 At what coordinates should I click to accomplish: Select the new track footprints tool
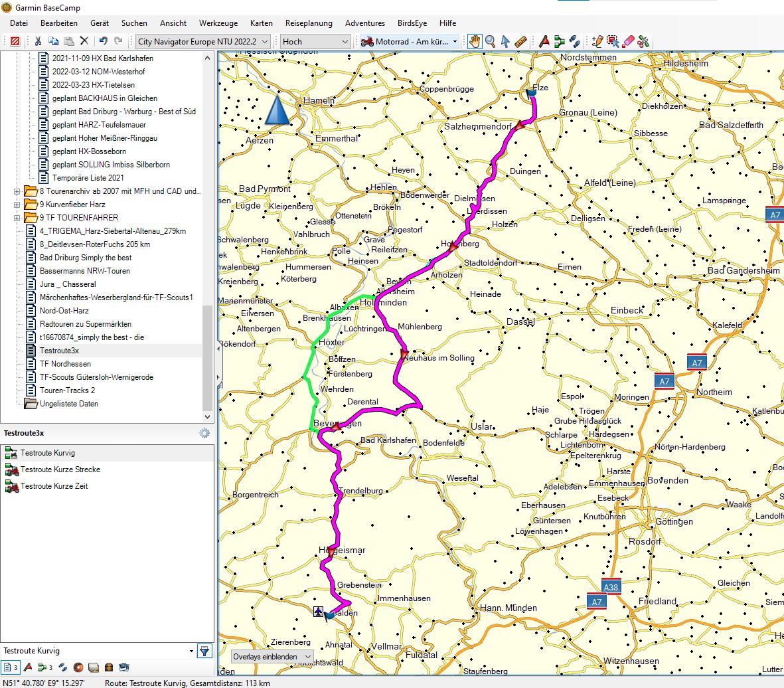coord(574,41)
